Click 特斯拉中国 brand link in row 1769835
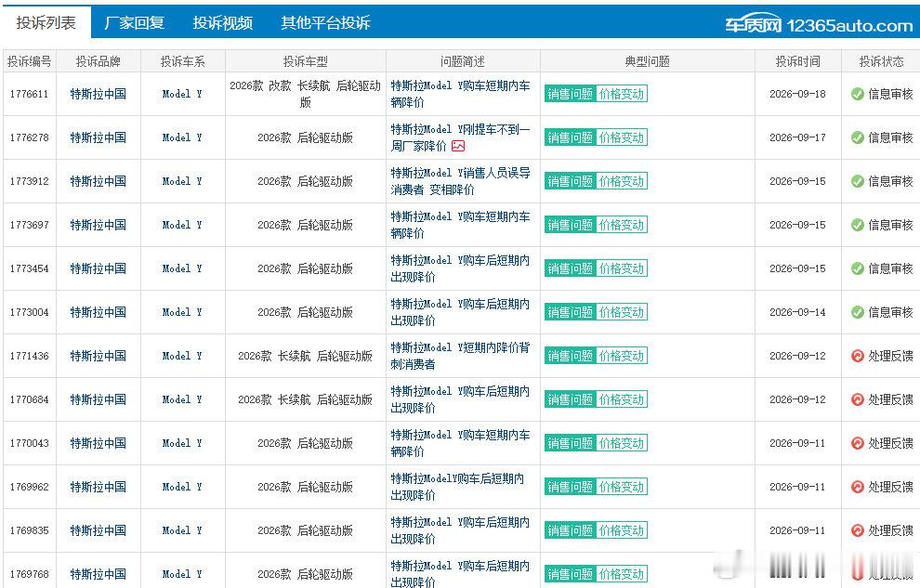920x588 pixels. coord(98,530)
